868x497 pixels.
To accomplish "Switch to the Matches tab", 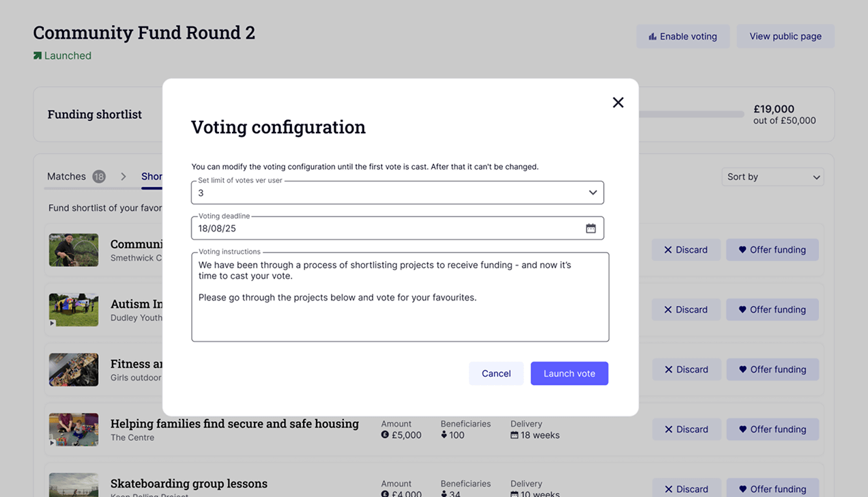I will click(66, 176).
